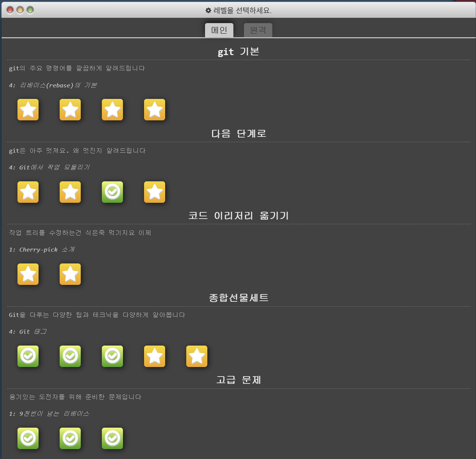Open first level star in 다음 단계로
Viewport: 476px width, 459px height.
coord(28,192)
